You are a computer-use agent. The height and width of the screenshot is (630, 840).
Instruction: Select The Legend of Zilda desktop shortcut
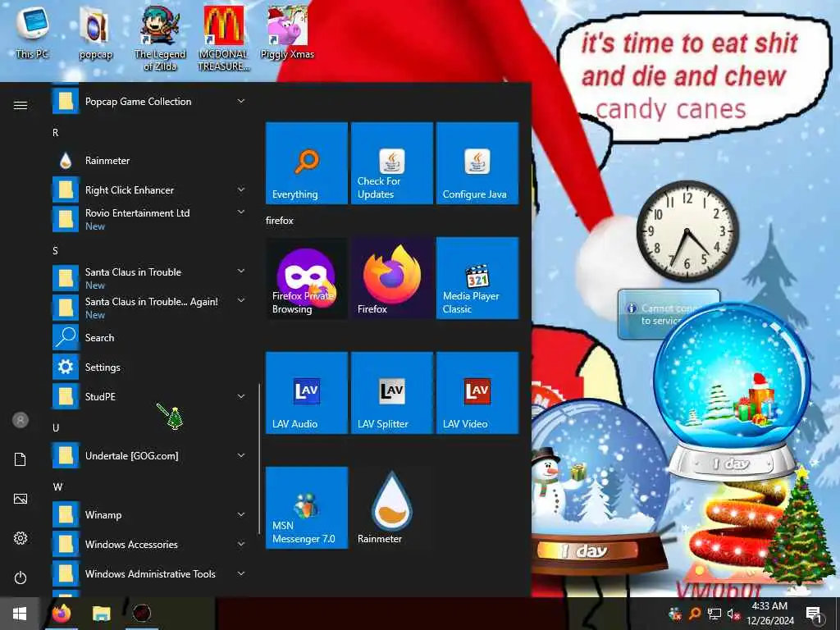click(160, 39)
